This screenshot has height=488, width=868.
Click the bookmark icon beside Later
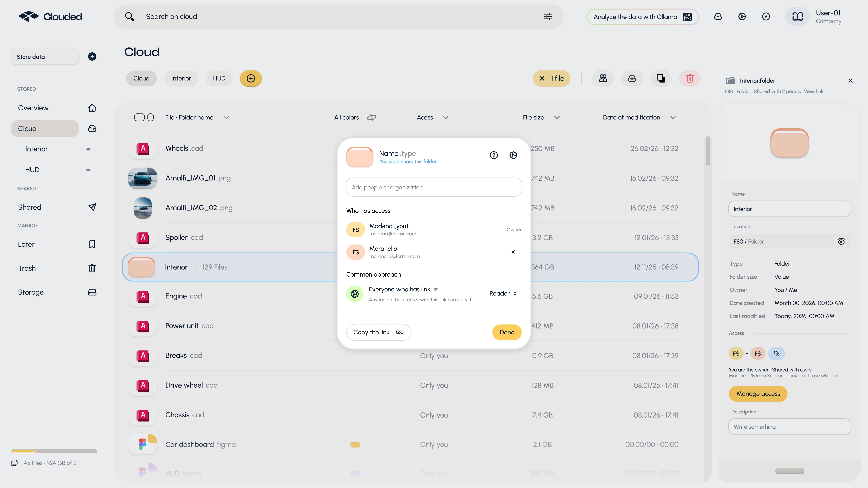(92, 244)
